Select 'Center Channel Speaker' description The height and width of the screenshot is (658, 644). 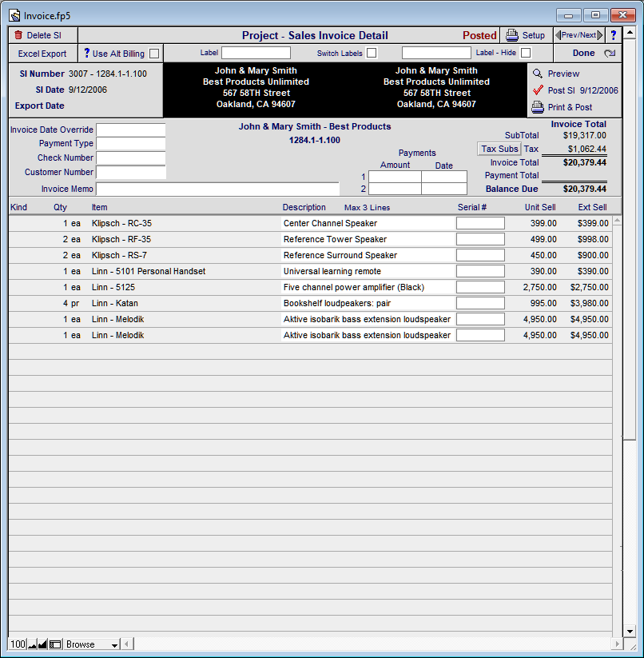pos(330,223)
